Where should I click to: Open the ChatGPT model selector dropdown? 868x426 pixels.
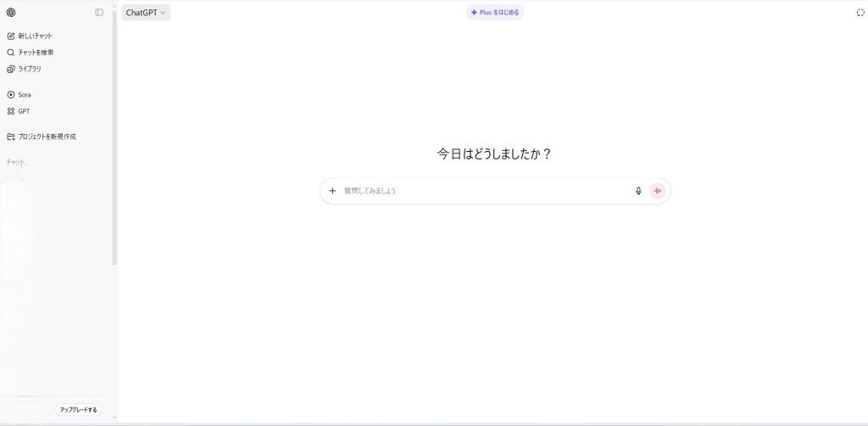tap(146, 13)
